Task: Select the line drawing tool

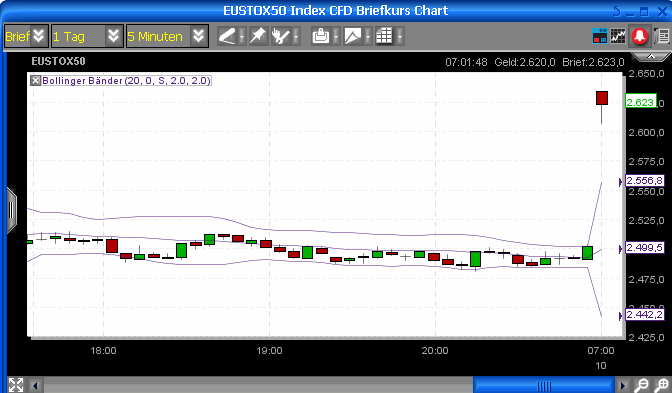Action: (227, 36)
